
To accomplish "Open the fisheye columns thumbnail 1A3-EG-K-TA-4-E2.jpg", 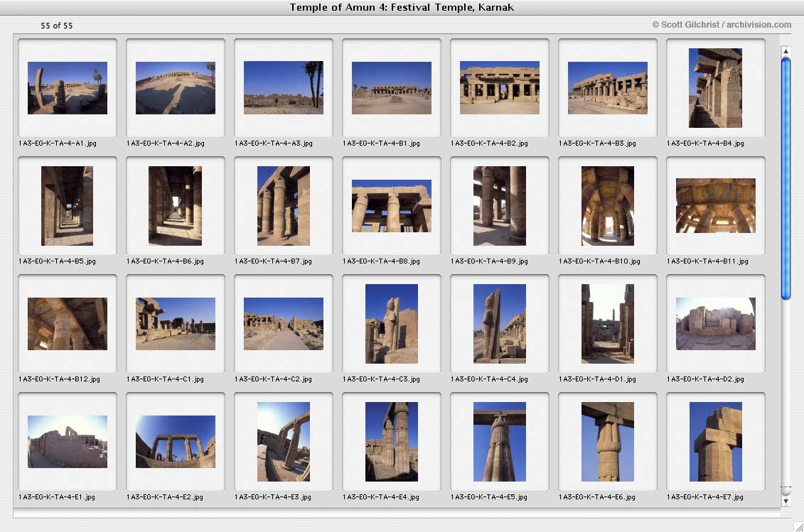I will (176, 441).
